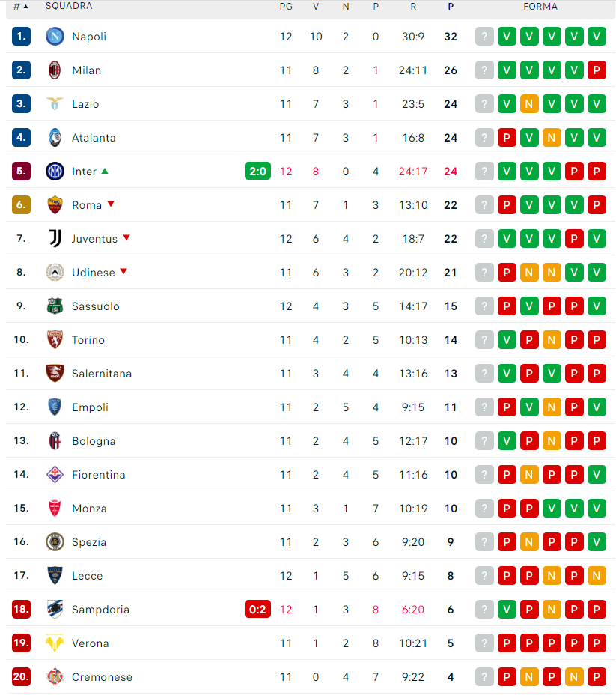Click the Fiorentina club logo
Screen dimensions: 616x695
click(x=55, y=474)
